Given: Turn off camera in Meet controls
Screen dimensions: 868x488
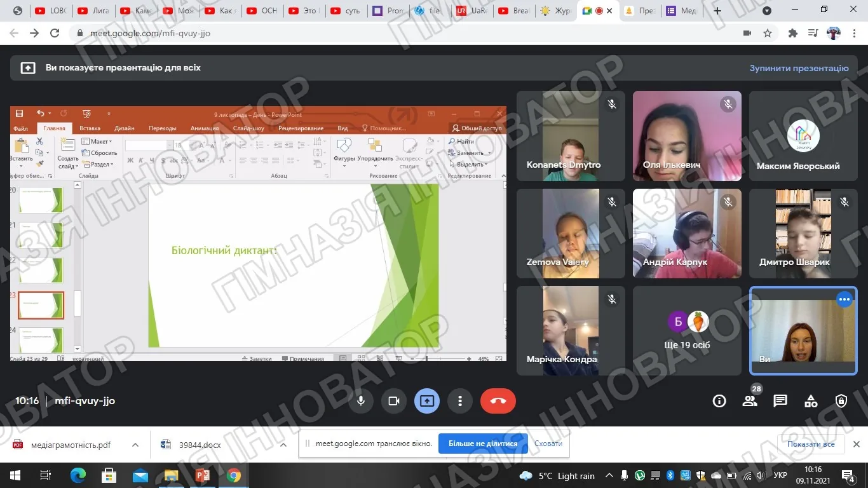Looking at the screenshot, I should (394, 401).
